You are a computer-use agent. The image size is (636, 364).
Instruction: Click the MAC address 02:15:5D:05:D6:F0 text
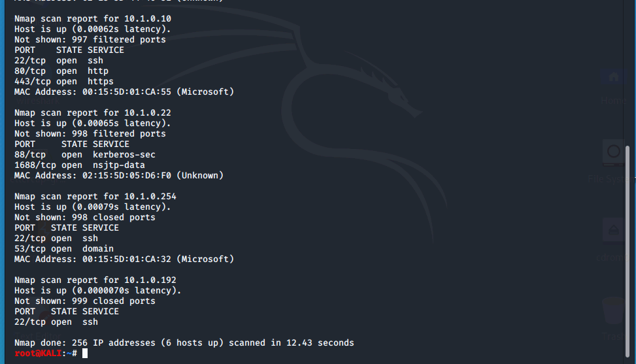127,176
